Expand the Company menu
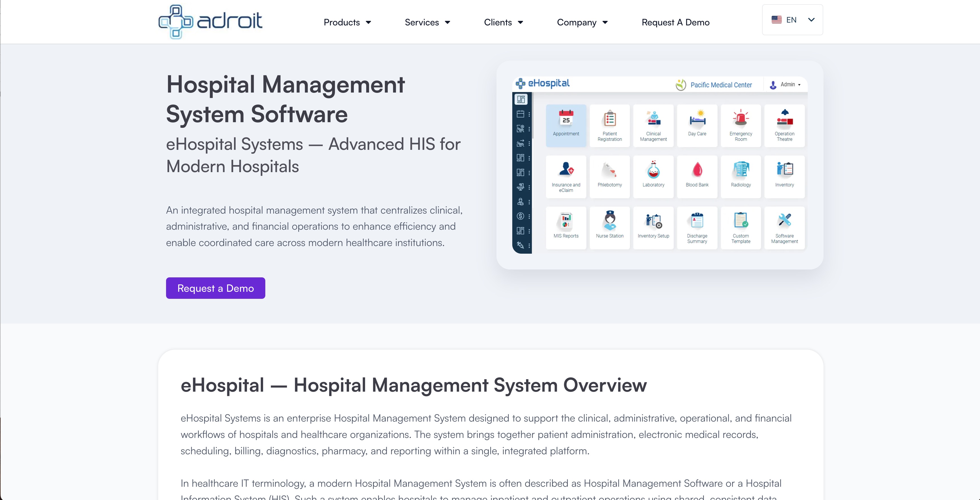This screenshot has height=500, width=980. [582, 23]
